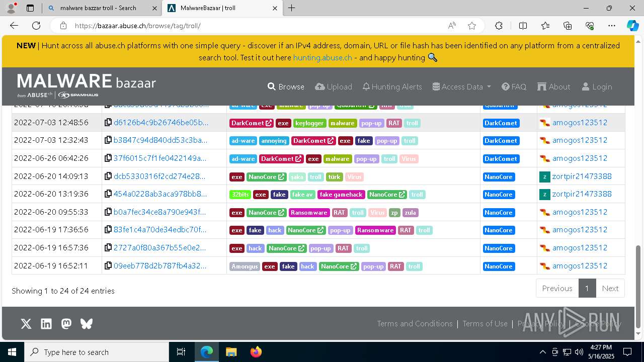Copy hash icon for 83fe1c4a70de34edbc70f row
The image size is (644, 362).
click(108, 230)
